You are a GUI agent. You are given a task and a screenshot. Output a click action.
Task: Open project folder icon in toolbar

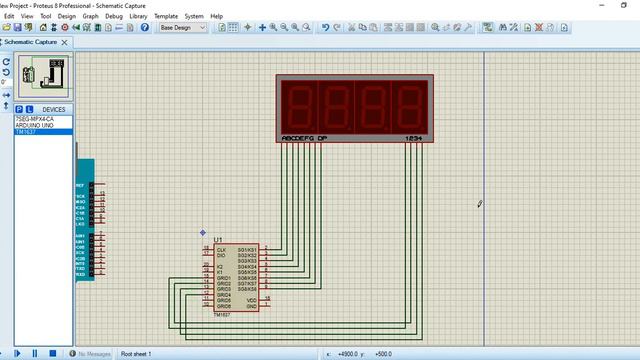click(6, 27)
